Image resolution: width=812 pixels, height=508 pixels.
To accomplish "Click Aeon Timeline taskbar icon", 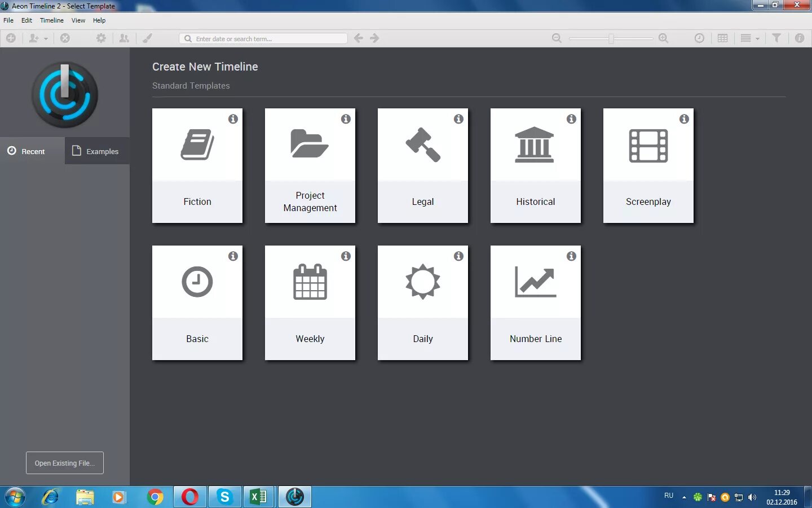I will (x=295, y=497).
